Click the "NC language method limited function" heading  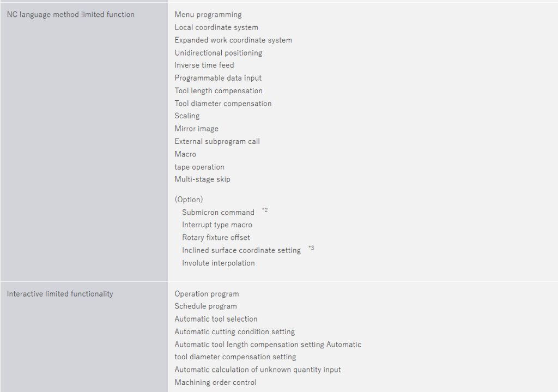(70, 15)
